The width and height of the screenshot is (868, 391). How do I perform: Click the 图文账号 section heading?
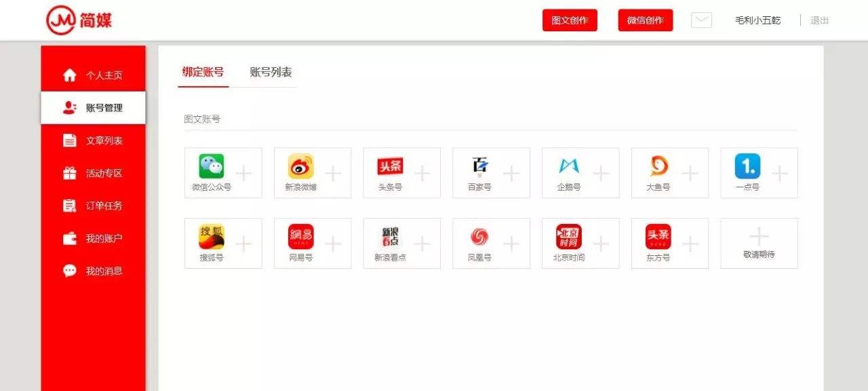pyautogui.click(x=202, y=119)
